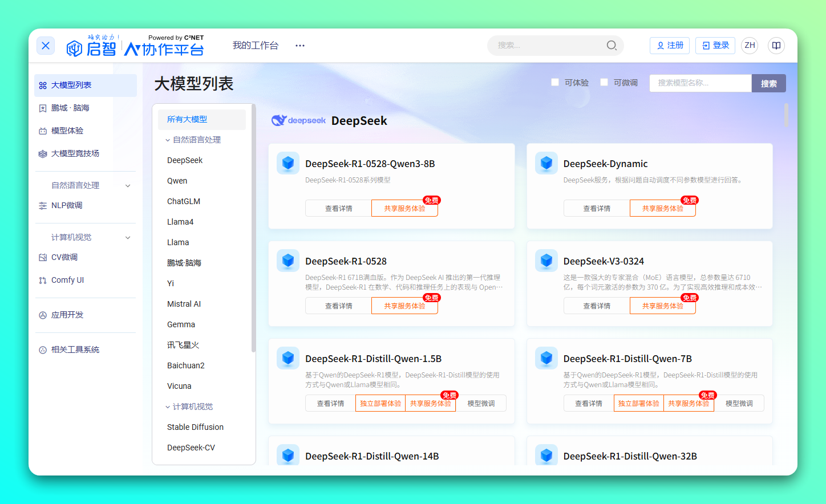Image resolution: width=826 pixels, height=504 pixels.
Task: Click the model cards page scrollbar
Action: point(786,115)
